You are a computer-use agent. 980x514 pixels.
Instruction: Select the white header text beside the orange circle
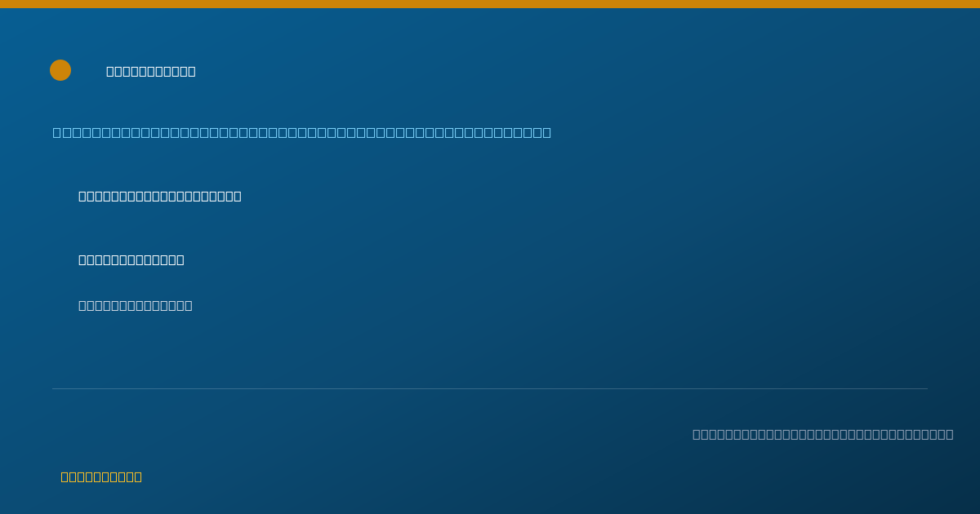pyautogui.click(x=151, y=71)
